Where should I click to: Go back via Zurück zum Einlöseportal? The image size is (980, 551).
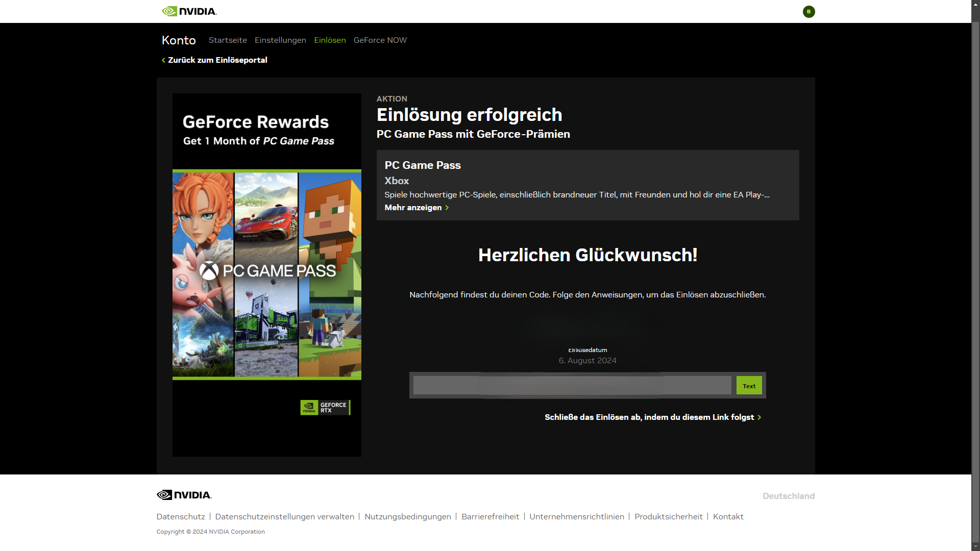[x=214, y=60]
